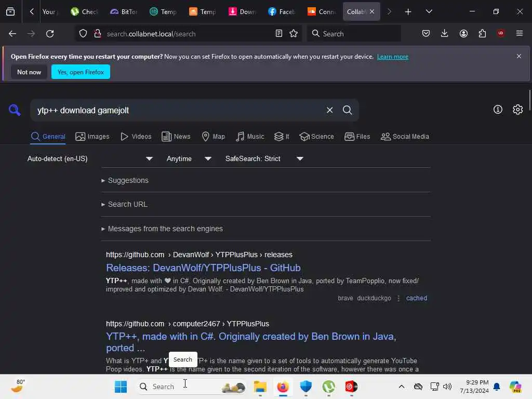Click the Windows taskbar Search box
Screen dimensions: 532x399
point(192,387)
